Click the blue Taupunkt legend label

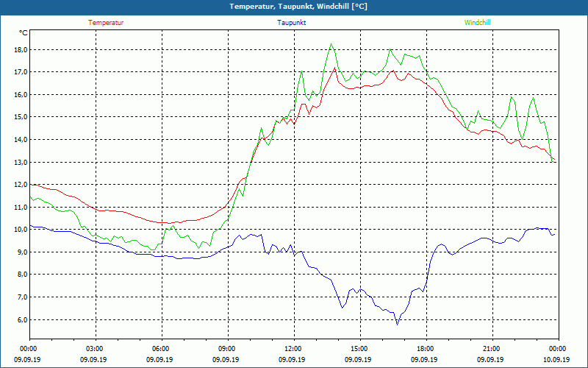[x=292, y=22]
